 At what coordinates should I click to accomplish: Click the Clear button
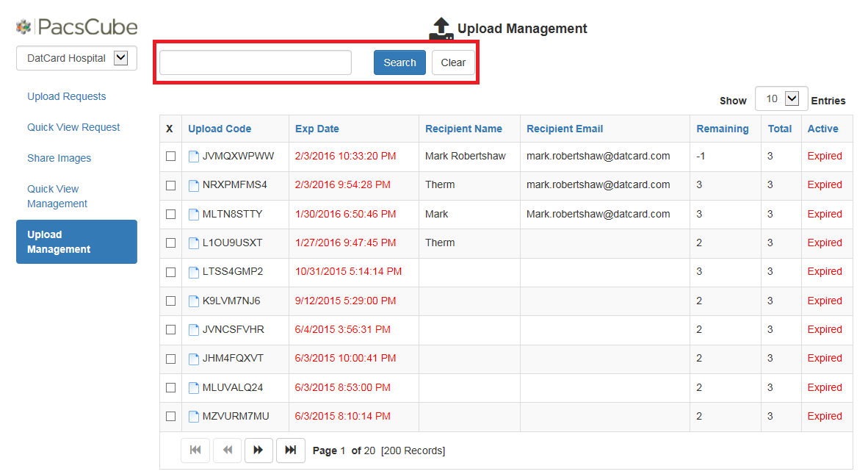[453, 62]
